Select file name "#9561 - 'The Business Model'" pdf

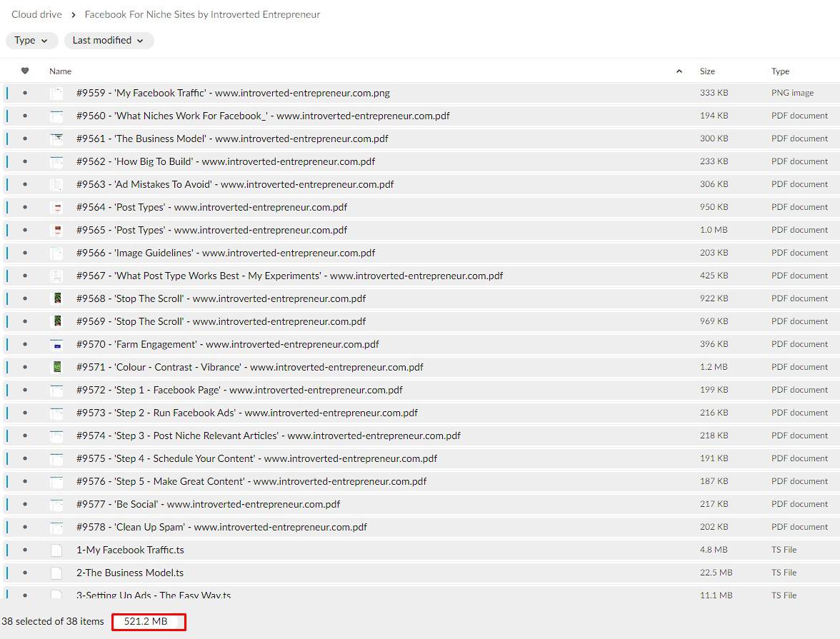pyautogui.click(x=232, y=139)
